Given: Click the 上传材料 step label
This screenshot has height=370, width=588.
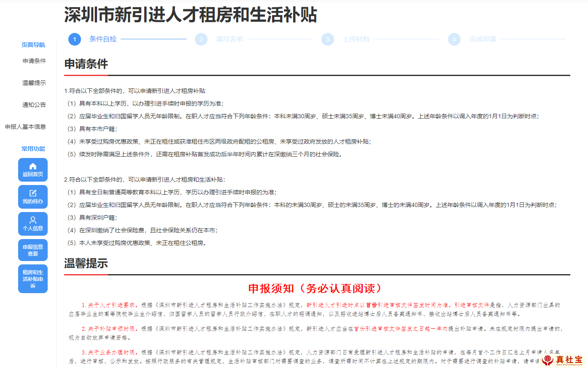Looking at the screenshot, I should [356, 39].
